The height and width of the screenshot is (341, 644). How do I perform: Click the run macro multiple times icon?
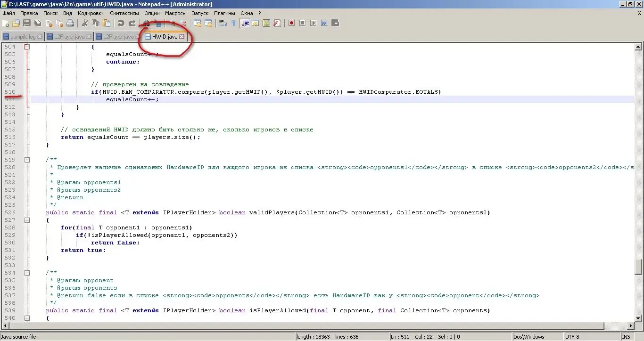[324, 23]
